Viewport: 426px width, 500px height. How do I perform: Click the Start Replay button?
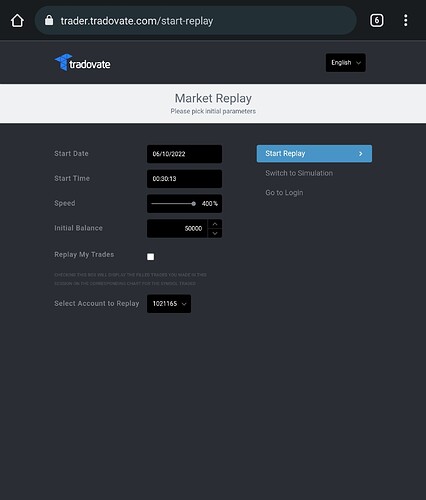(314, 154)
